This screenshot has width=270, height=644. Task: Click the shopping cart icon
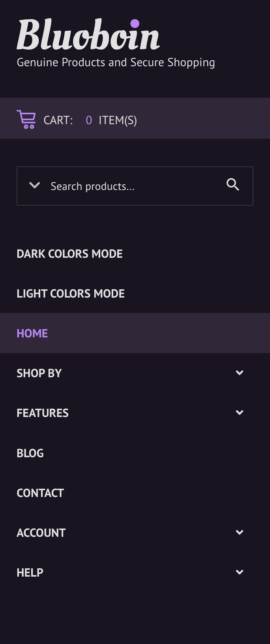(26, 119)
